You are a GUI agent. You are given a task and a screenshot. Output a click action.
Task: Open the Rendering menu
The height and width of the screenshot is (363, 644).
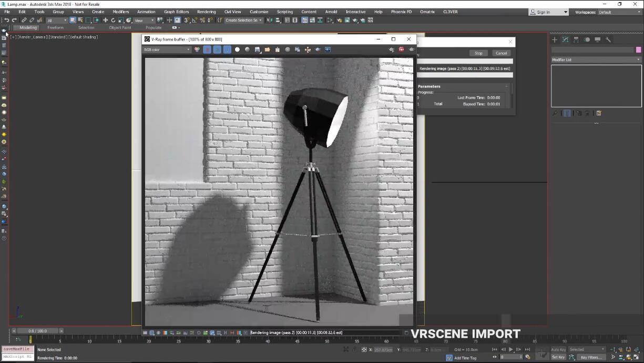tap(206, 12)
